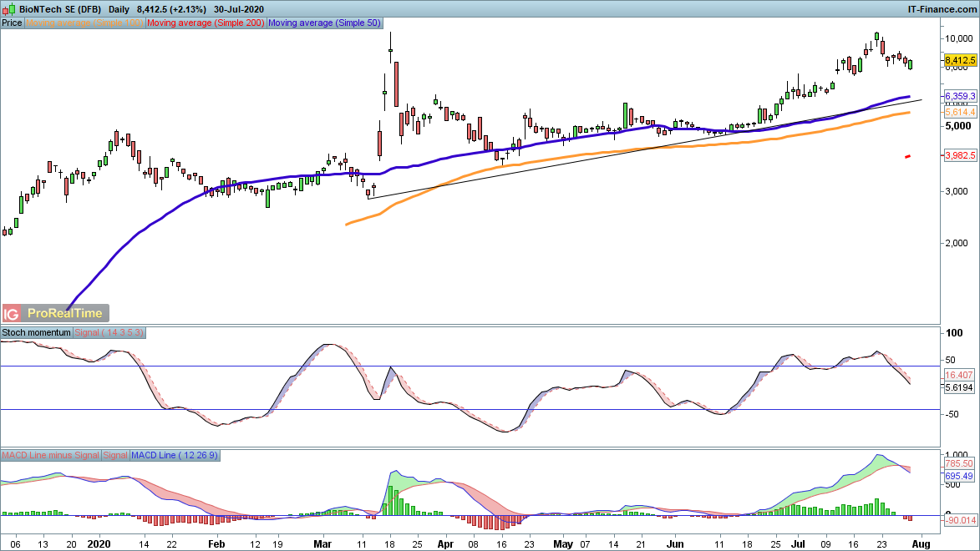
Task: Select Moving average (Simple 100) label
Action: (x=85, y=23)
